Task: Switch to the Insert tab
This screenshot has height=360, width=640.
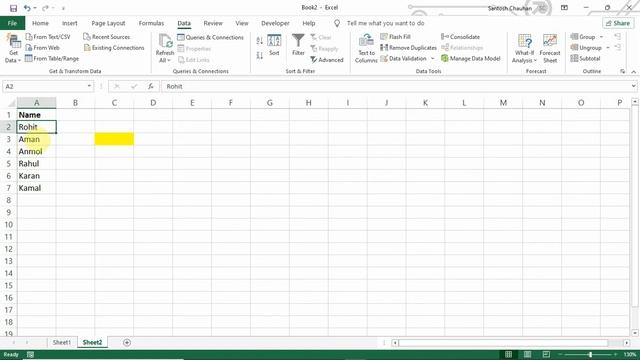Action: click(x=70, y=23)
